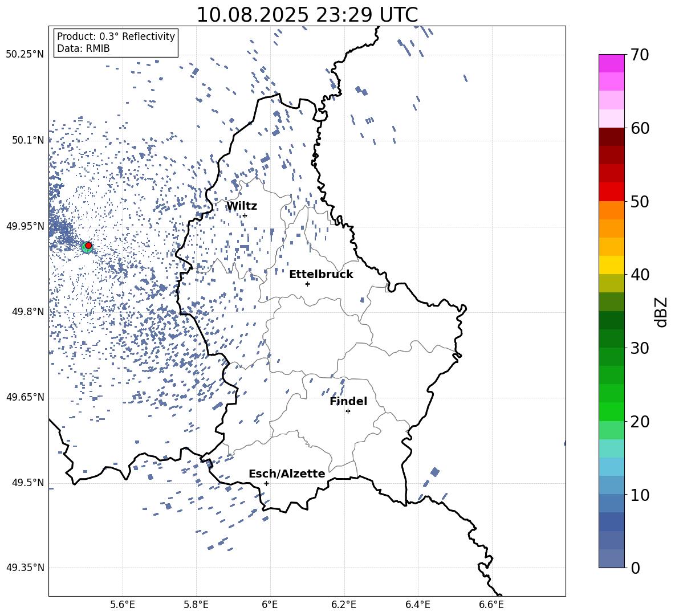This screenshot has height=616, width=675.
Task: Click the yellow colorbar segment above 40
Action: tap(611, 265)
